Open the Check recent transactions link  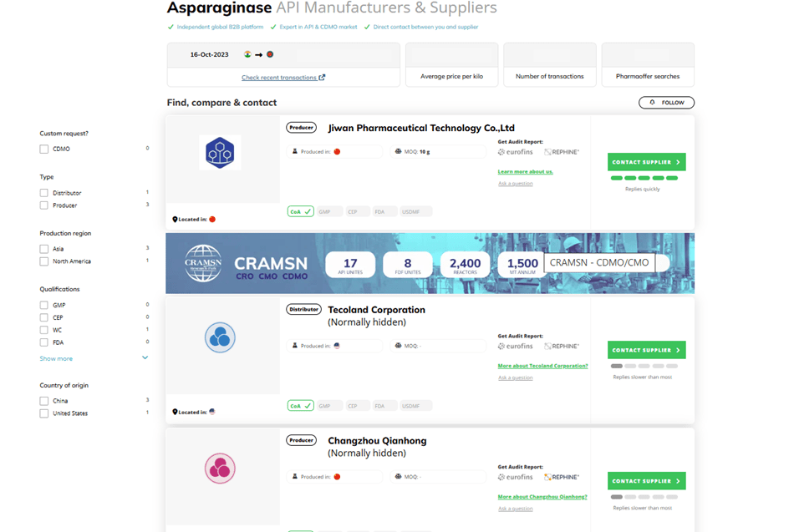tap(279, 78)
